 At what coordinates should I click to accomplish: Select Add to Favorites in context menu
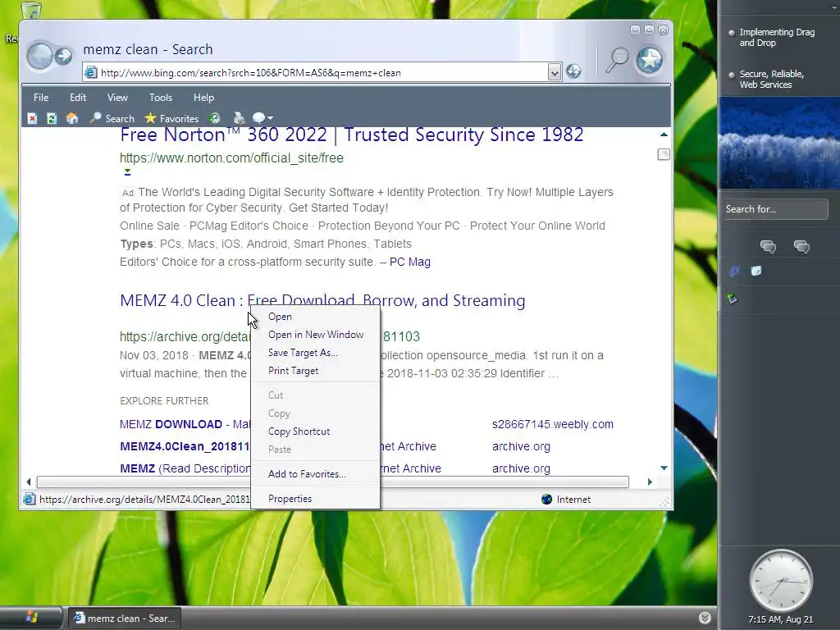(x=315, y=474)
